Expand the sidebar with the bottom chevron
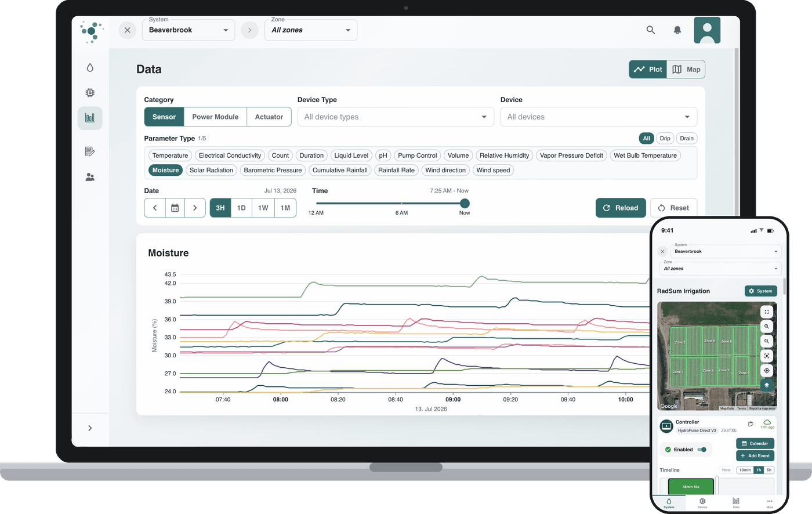The width and height of the screenshot is (812, 514). [x=90, y=428]
